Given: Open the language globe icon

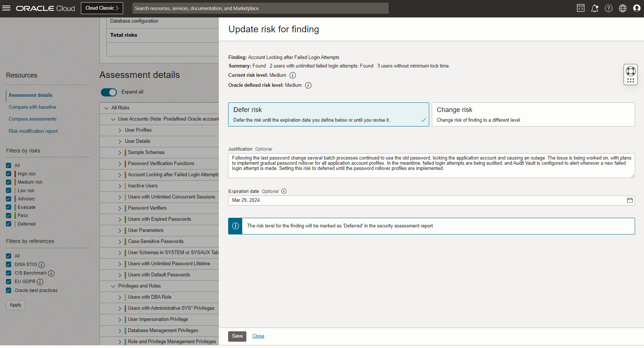Looking at the screenshot, I should coord(623,8).
